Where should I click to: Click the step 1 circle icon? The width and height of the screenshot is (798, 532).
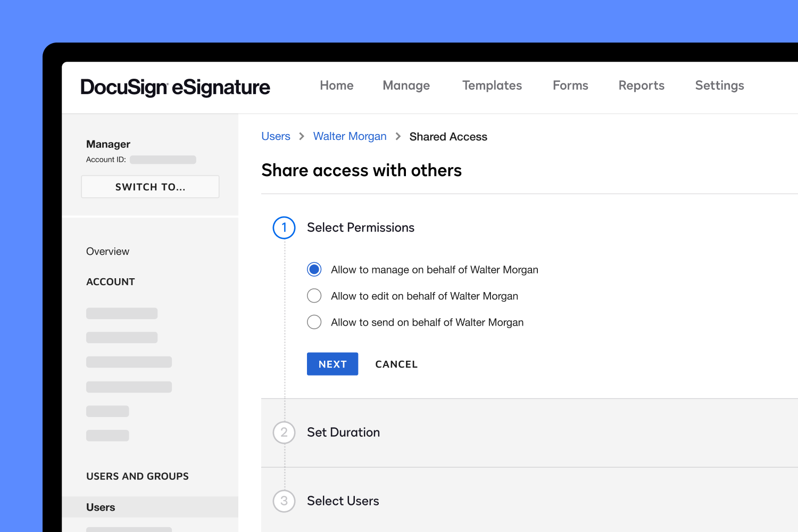pyautogui.click(x=284, y=227)
